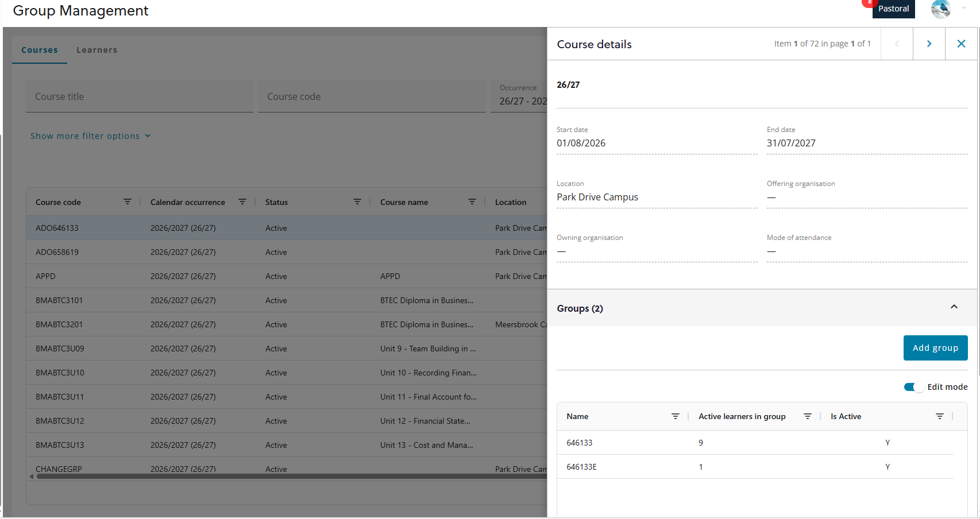Open the Course code column filter
This screenshot has height=519, width=980.
click(128, 202)
